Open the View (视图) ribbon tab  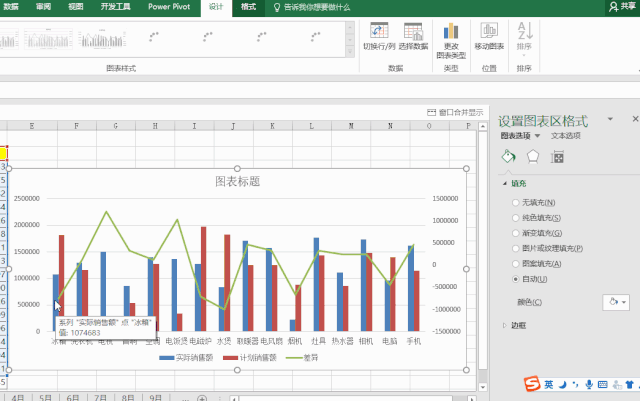[x=76, y=7]
